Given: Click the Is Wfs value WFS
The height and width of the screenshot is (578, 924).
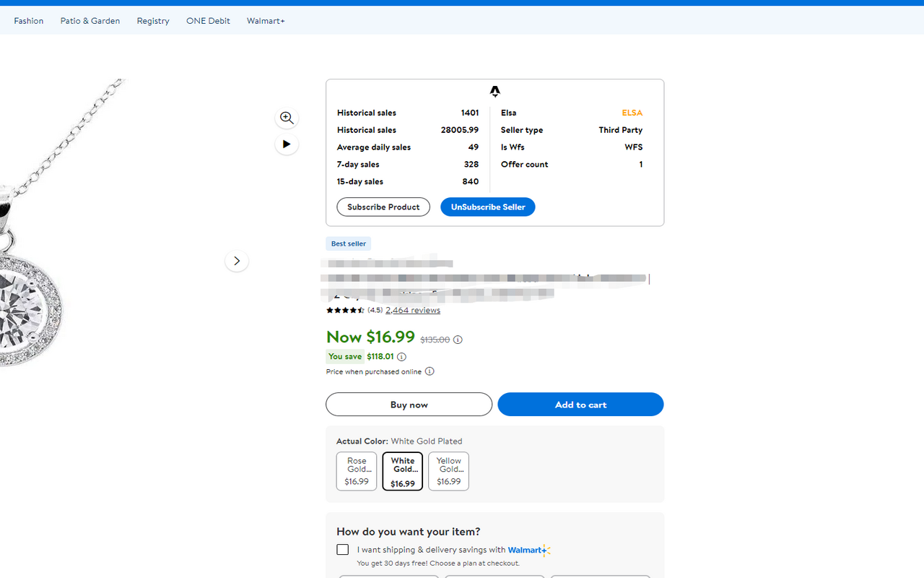Looking at the screenshot, I should [x=634, y=147].
